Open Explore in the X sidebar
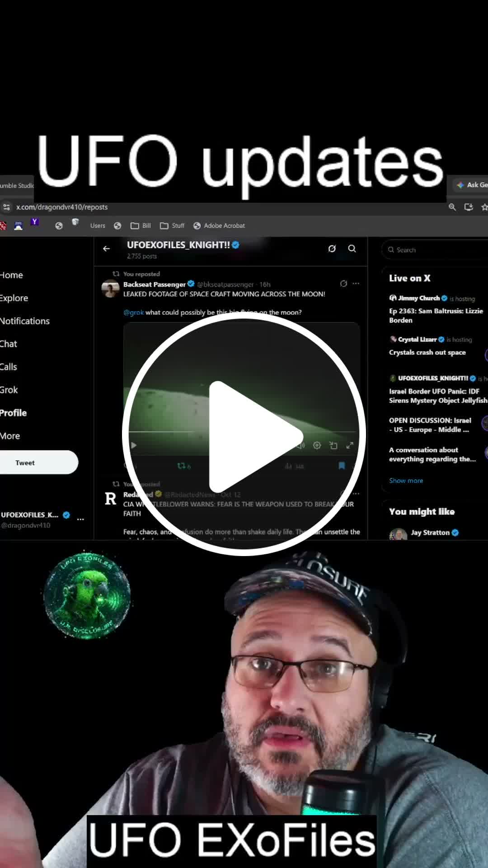The image size is (488, 868). point(14,298)
